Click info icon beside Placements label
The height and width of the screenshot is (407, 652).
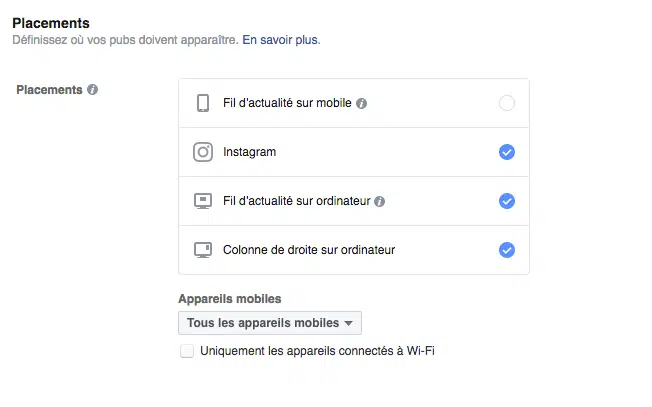[x=92, y=90]
